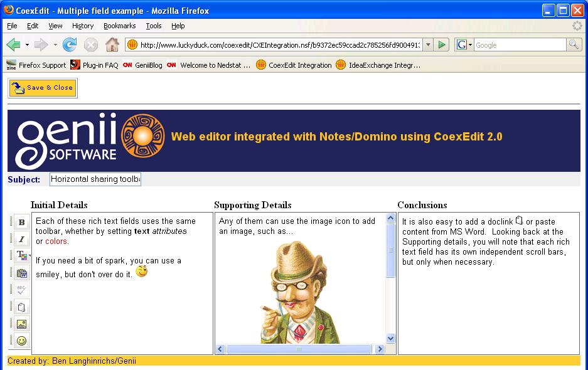Go to the Firefox Home page
This screenshot has height=370, width=588.
(x=112, y=45)
